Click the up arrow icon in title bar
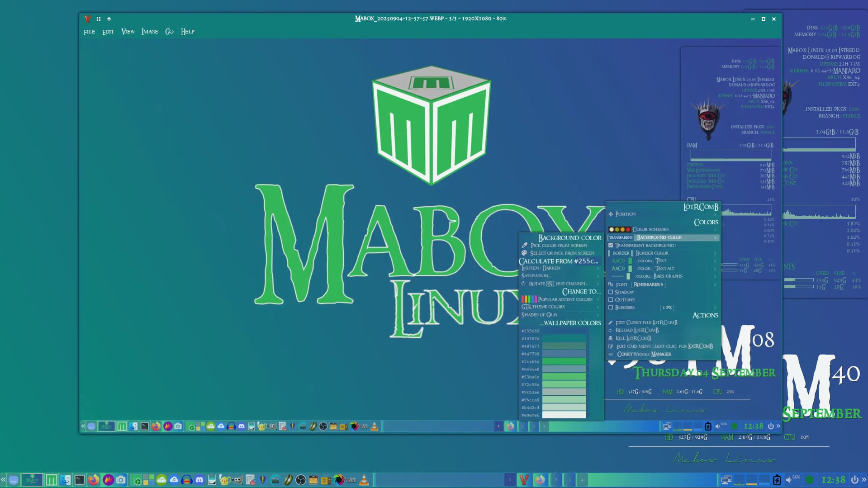This screenshot has height=488, width=868. tap(109, 19)
